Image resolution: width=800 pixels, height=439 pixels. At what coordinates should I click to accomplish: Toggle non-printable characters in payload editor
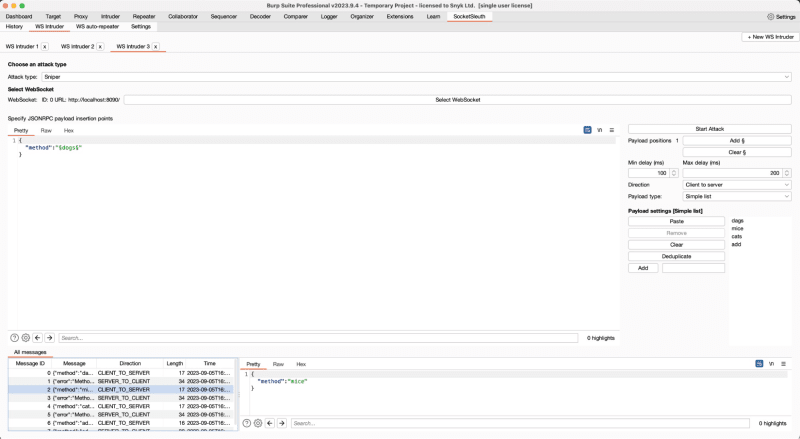pos(599,130)
